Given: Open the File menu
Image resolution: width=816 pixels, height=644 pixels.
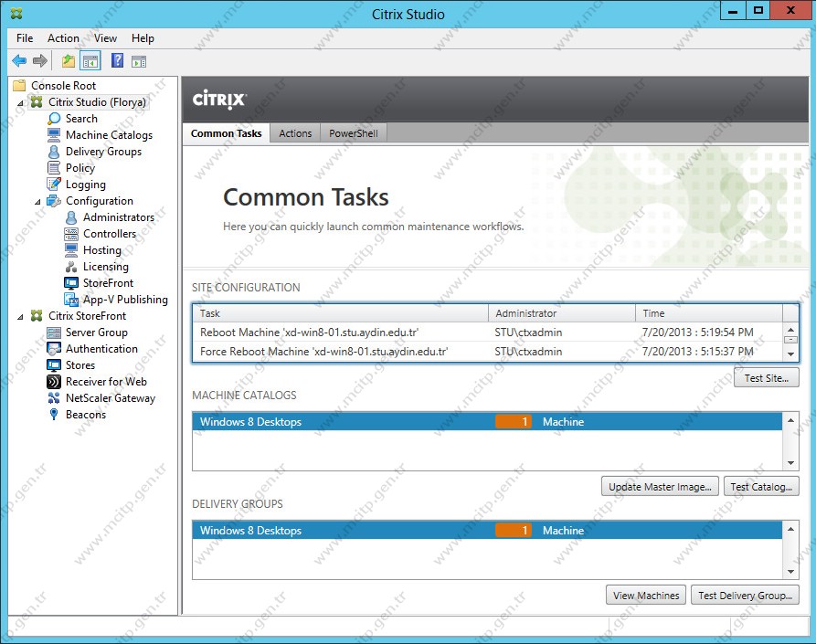Looking at the screenshot, I should [25, 38].
